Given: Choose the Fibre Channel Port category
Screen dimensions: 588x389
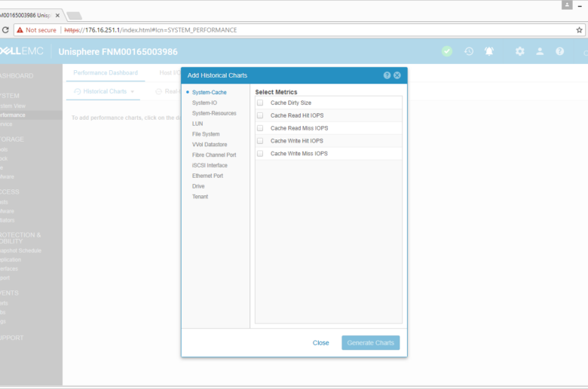Looking at the screenshot, I should pyautogui.click(x=214, y=155).
